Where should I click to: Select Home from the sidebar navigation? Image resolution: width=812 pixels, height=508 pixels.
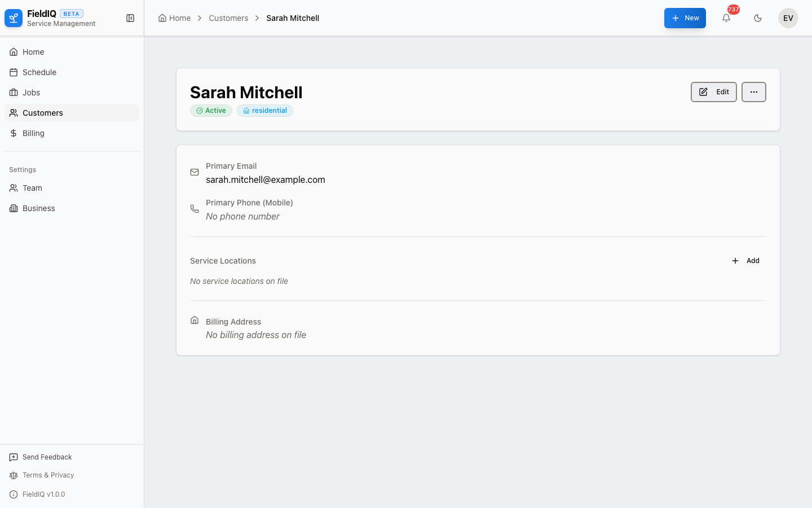33,52
